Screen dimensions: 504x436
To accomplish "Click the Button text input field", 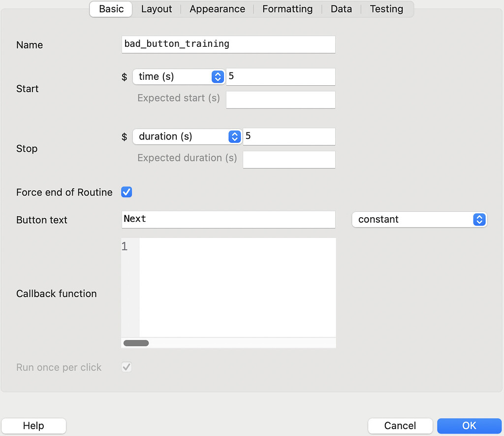I will click(228, 220).
